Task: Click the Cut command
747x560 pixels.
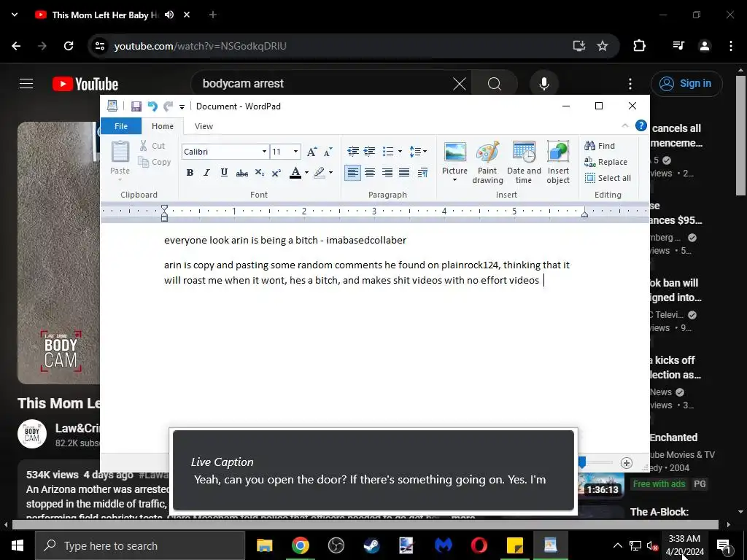Action: [x=153, y=146]
